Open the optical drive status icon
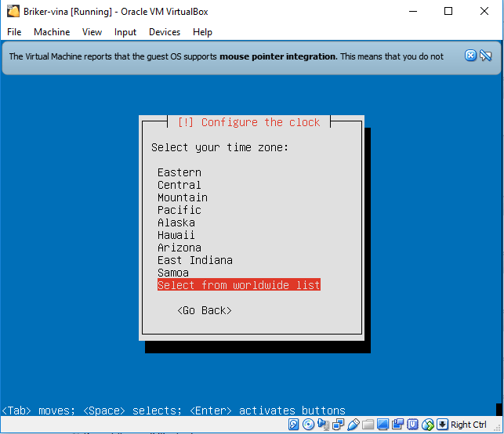504x434 pixels. pos(308,425)
